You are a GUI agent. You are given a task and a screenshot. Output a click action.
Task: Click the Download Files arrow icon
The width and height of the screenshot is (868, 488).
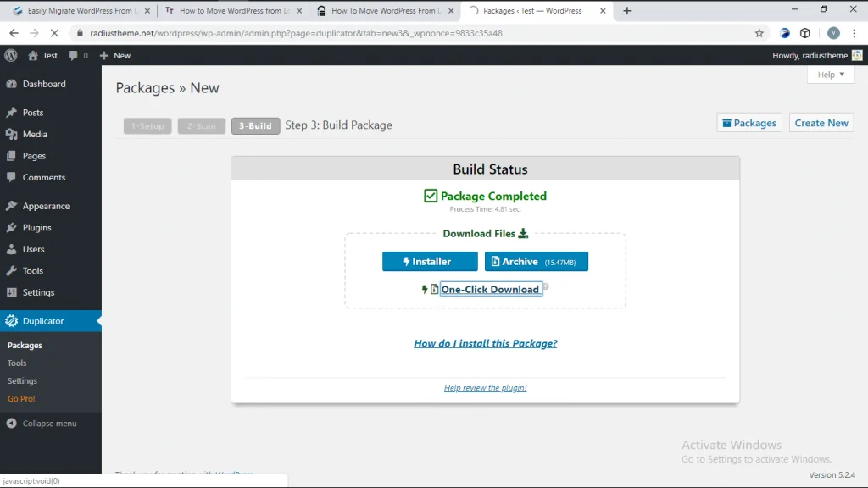tap(523, 234)
